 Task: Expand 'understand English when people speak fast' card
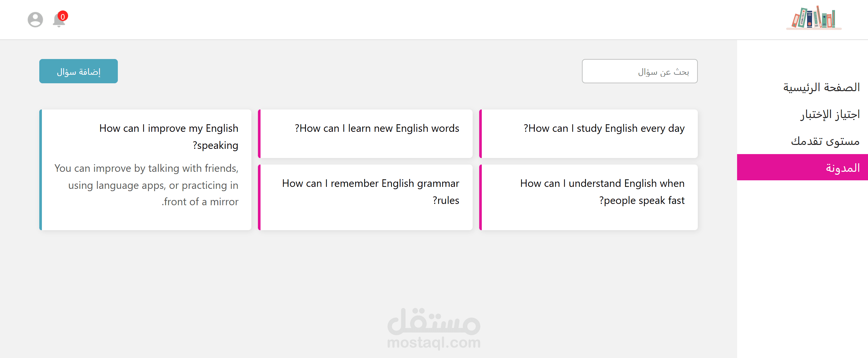click(602, 191)
